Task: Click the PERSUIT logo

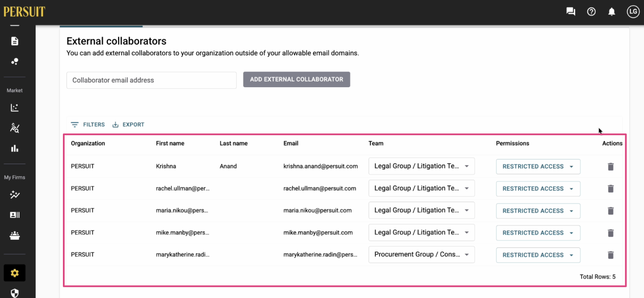Action: coord(24,12)
